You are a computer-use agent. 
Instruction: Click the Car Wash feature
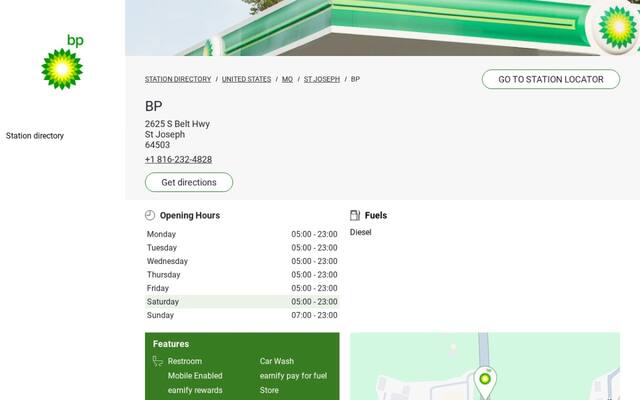(x=277, y=361)
